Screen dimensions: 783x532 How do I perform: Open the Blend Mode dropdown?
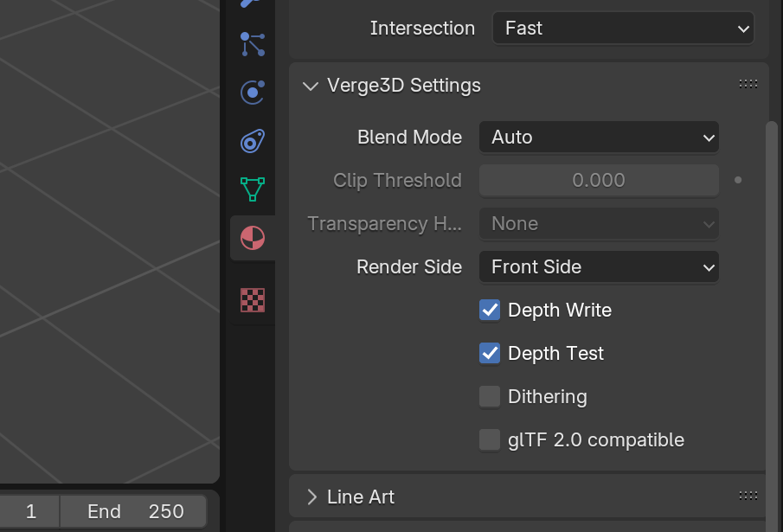coord(599,138)
